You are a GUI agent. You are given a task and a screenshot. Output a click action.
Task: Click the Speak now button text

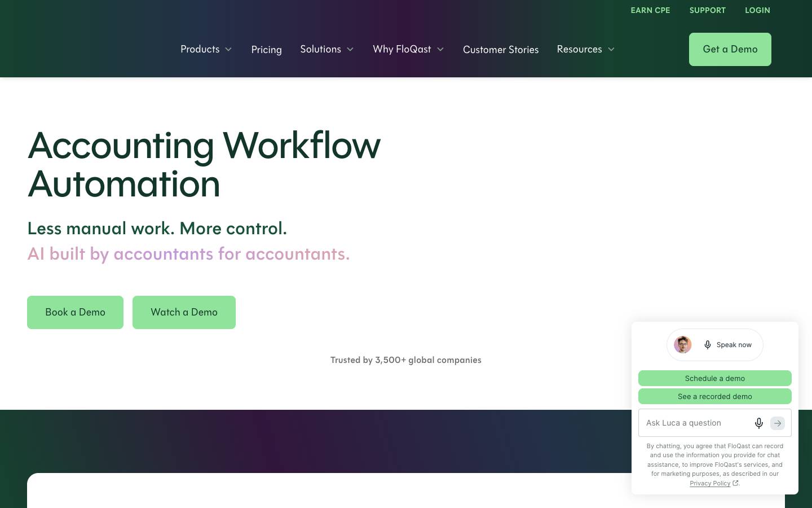click(734, 345)
